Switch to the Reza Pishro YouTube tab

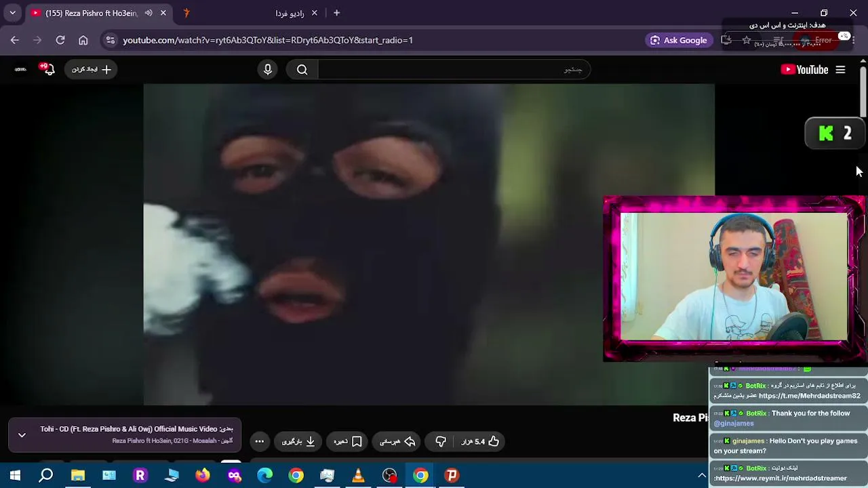98,13
